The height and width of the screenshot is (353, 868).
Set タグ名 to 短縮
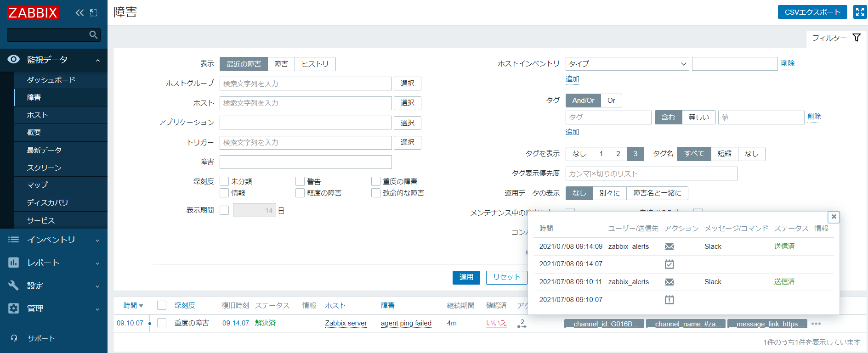tap(725, 154)
